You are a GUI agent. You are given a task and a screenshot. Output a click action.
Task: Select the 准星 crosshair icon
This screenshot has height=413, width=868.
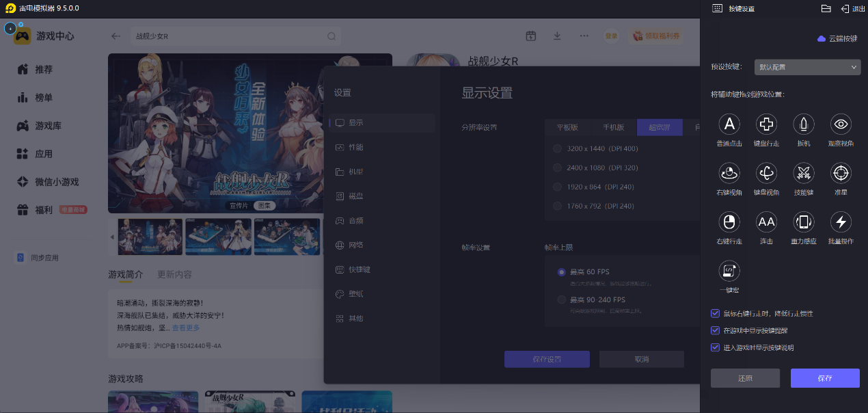click(x=841, y=173)
